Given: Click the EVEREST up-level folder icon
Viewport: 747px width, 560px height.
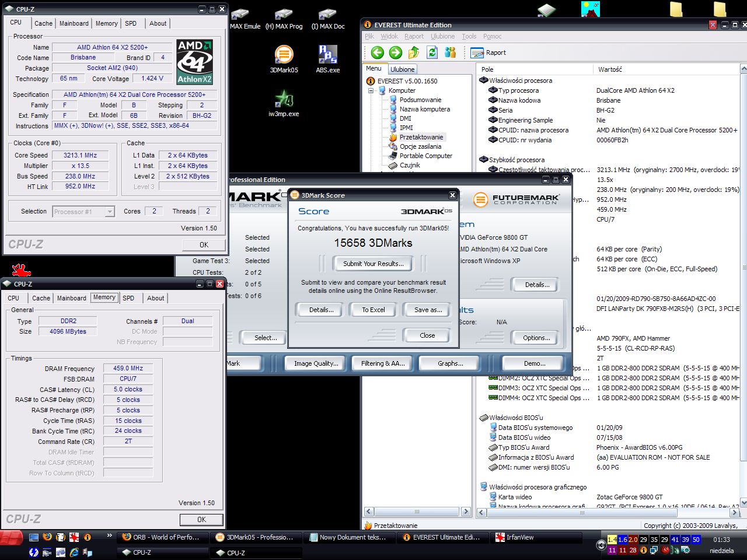Looking at the screenshot, I should point(414,52).
